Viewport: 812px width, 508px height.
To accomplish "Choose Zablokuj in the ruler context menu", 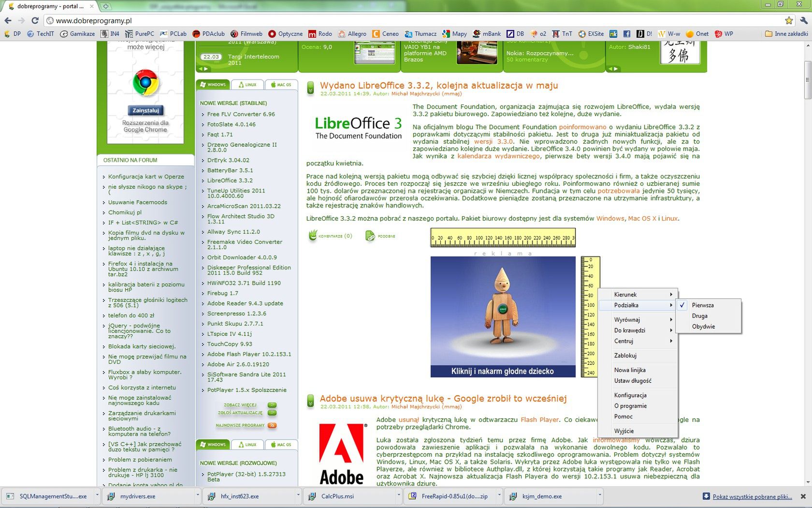I will point(638,356).
